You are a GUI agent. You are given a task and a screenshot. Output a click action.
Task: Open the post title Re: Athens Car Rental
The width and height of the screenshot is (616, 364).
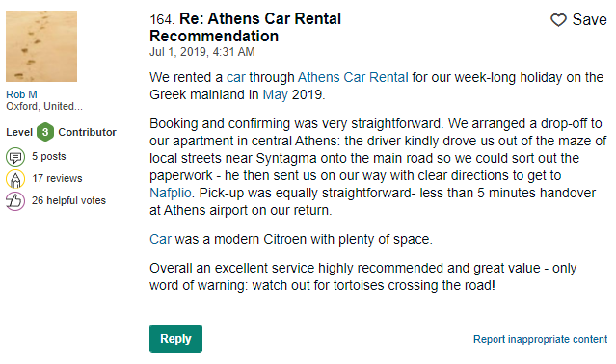245,28
